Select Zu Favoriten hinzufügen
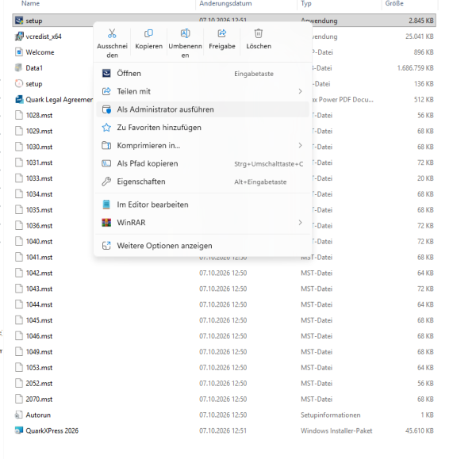Viewport: 476px width, 459px height. tap(202, 128)
